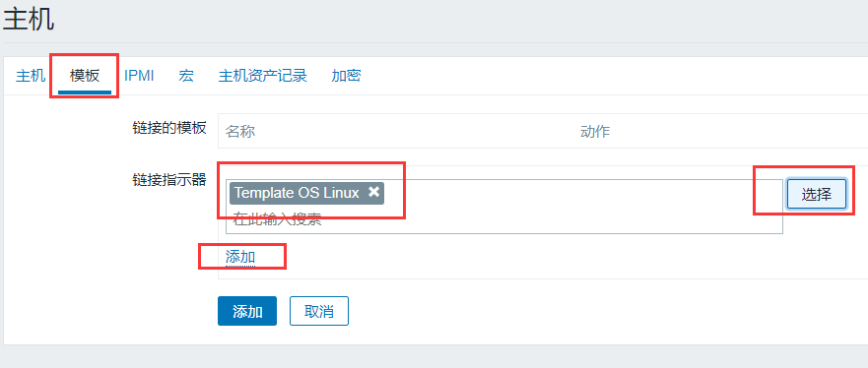Click the 动作 column header

point(594,132)
